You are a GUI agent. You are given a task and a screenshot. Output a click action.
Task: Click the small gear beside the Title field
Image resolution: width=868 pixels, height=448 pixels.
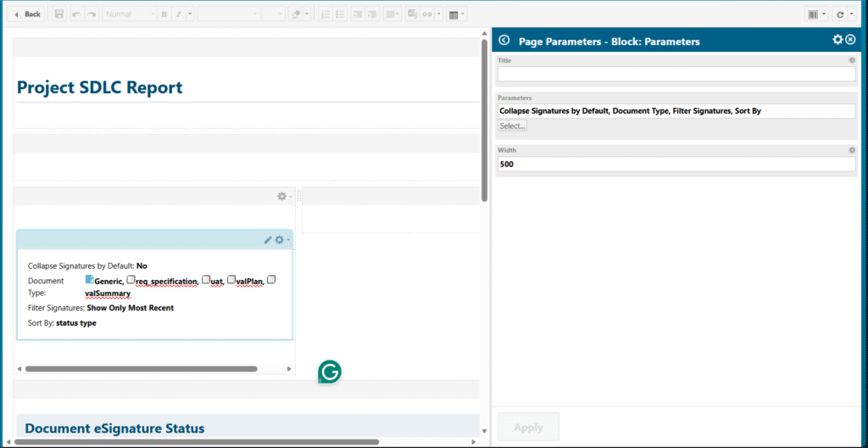852,61
